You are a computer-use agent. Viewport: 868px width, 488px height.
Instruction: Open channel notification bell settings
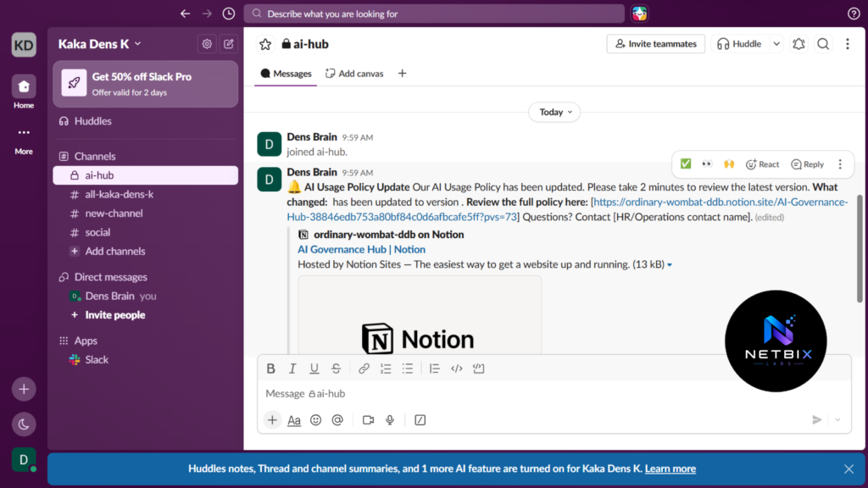[x=798, y=44]
